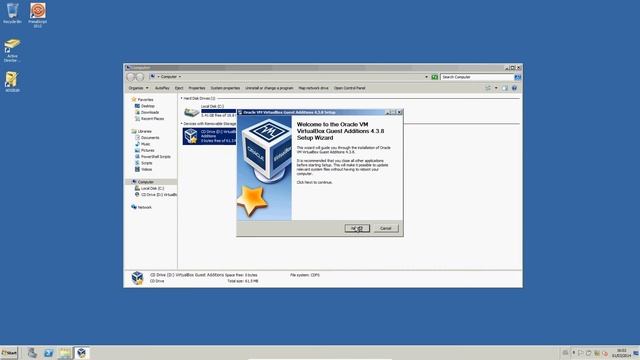Click Properties in Explorer toolbar
The image size is (640, 360).
[x=197, y=88]
